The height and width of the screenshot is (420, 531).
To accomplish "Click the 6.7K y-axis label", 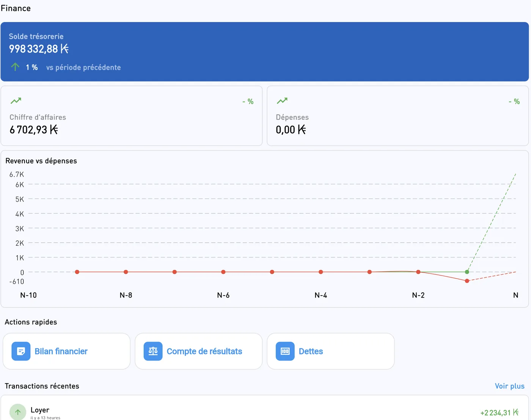I will click(x=17, y=174).
